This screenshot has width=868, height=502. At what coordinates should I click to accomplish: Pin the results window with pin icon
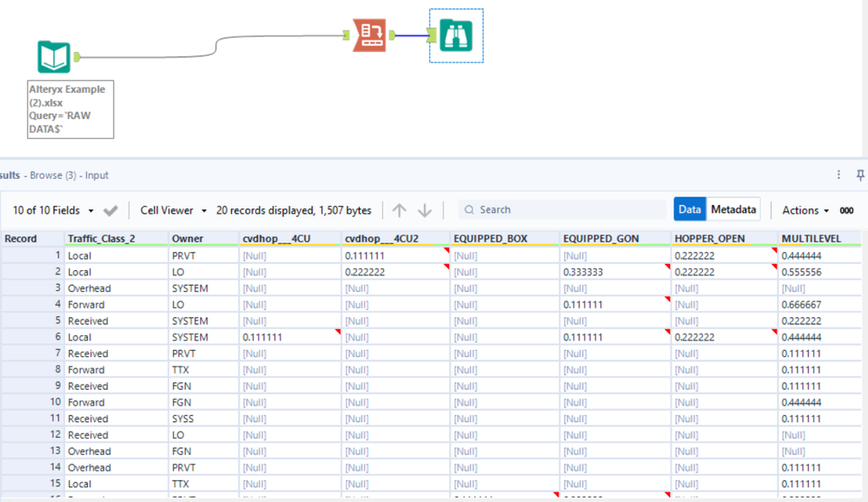pyautogui.click(x=860, y=175)
